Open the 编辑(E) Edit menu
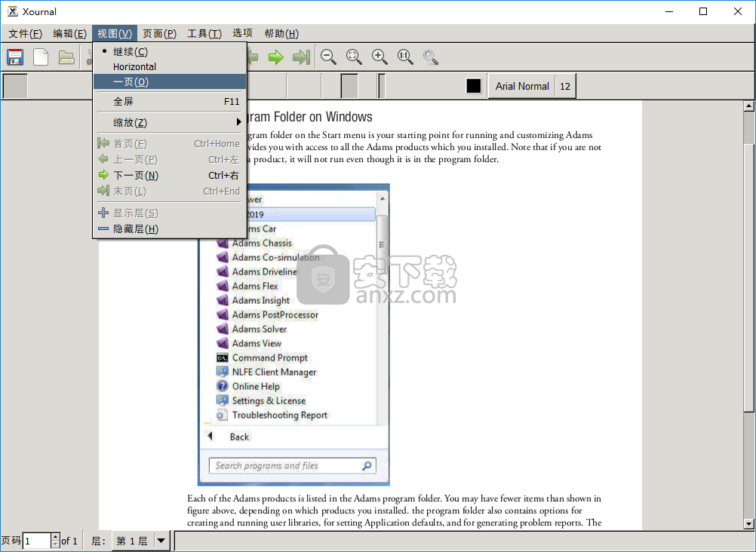The width and height of the screenshot is (756, 552). coord(69,33)
